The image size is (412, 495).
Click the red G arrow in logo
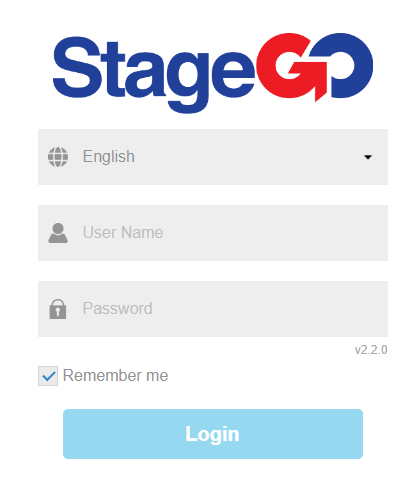[293, 67]
